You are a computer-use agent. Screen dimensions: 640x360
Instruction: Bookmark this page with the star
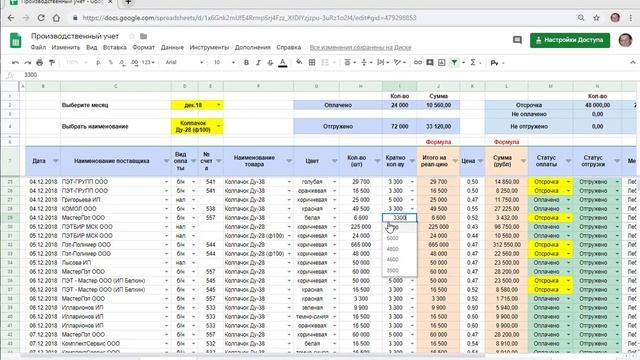tap(596, 18)
